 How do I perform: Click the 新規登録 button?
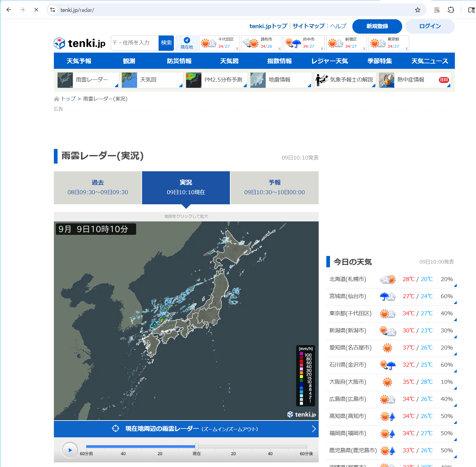[377, 26]
